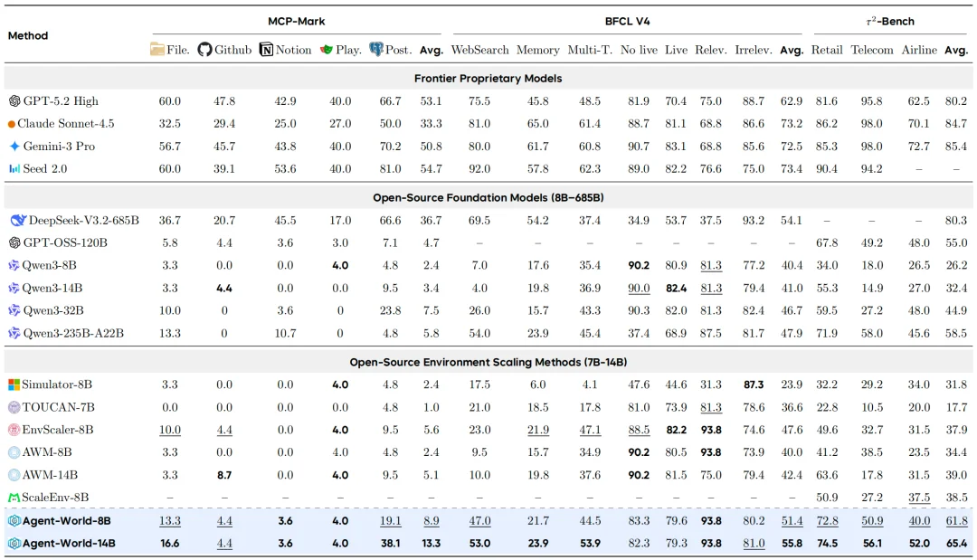Select the File folder icon in header
The width and height of the screenshot is (977, 560).
tap(157, 49)
